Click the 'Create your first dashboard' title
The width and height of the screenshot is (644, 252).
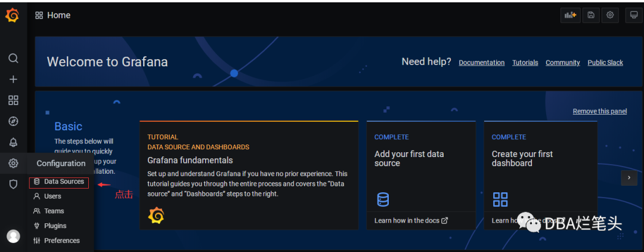(x=522, y=159)
